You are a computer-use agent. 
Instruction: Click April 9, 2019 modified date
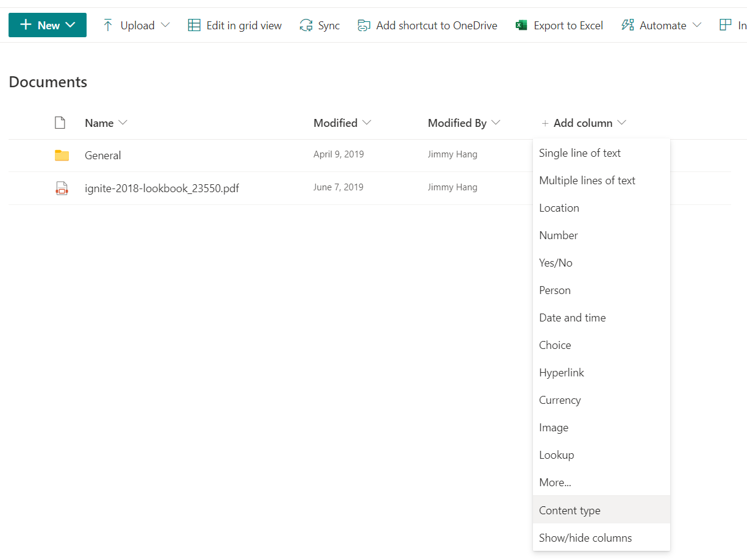click(338, 154)
